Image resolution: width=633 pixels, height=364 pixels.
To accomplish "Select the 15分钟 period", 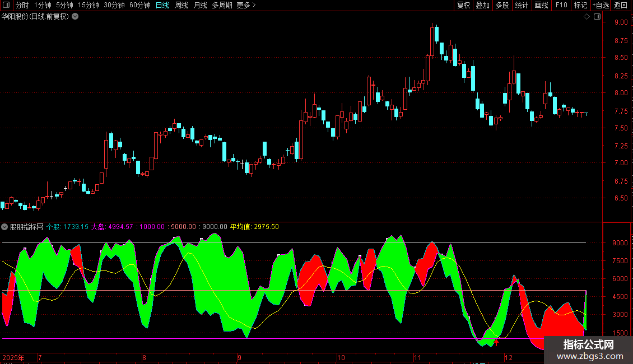I will (x=88, y=5).
